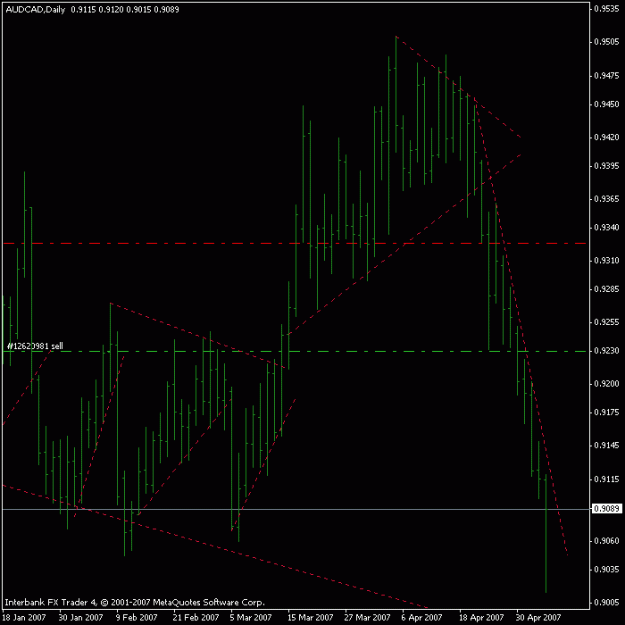
Task: Click the '21 Feb 2007' date label
Action: click(196, 617)
